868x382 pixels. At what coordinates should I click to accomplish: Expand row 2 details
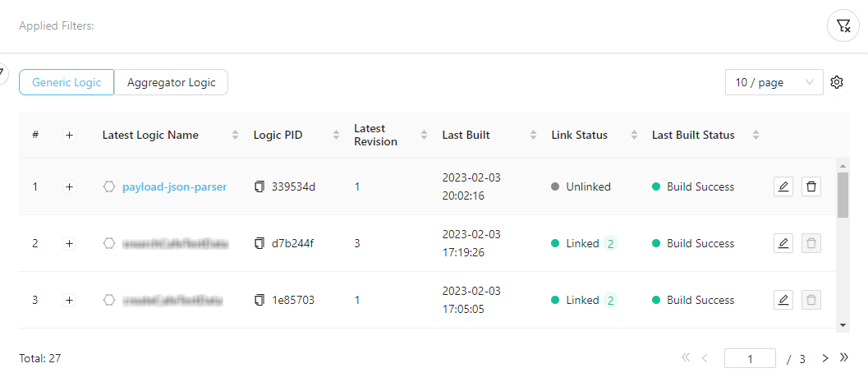[x=69, y=243]
